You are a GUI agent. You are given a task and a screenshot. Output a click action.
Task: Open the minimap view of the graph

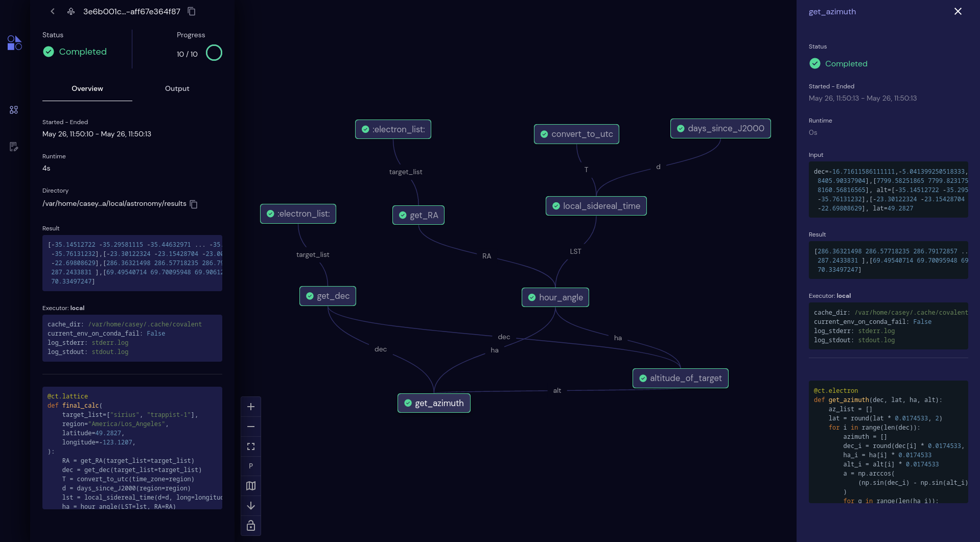(250, 485)
